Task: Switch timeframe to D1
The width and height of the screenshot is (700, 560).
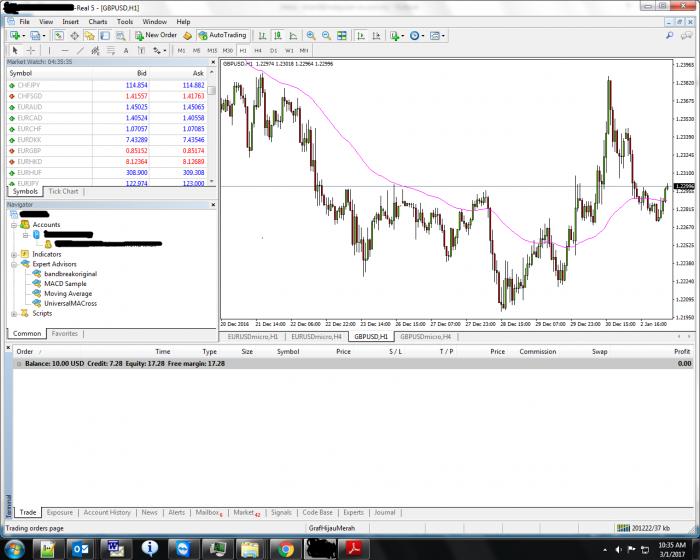Action: 273,50
